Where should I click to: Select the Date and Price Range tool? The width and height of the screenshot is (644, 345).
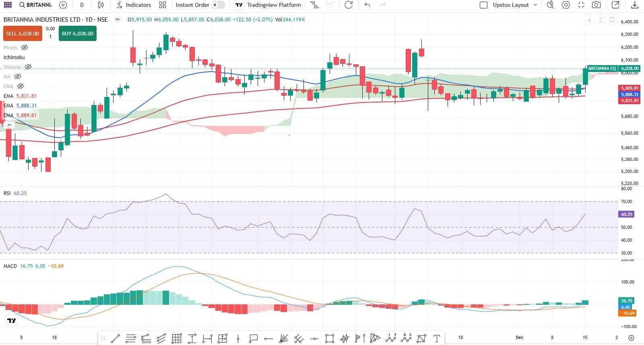point(223,339)
